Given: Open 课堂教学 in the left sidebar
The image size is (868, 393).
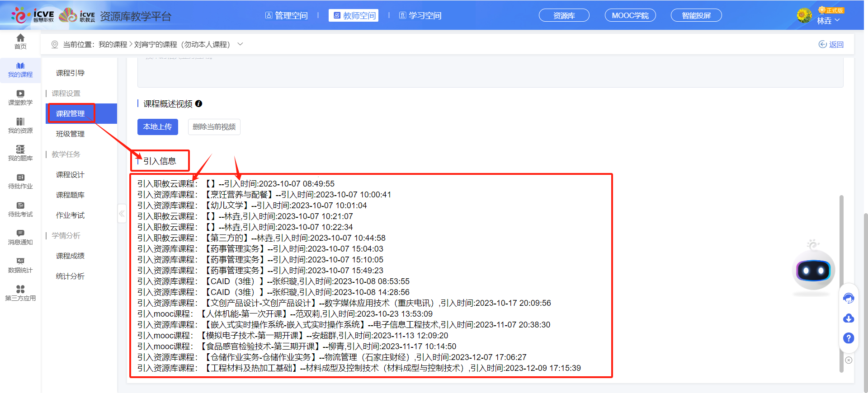Looking at the screenshot, I should tap(20, 97).
